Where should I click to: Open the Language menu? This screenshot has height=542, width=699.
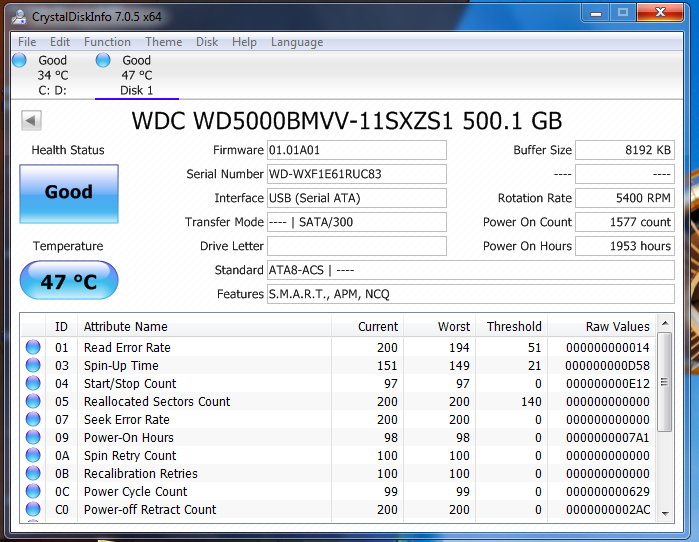[x=297, y=42]
